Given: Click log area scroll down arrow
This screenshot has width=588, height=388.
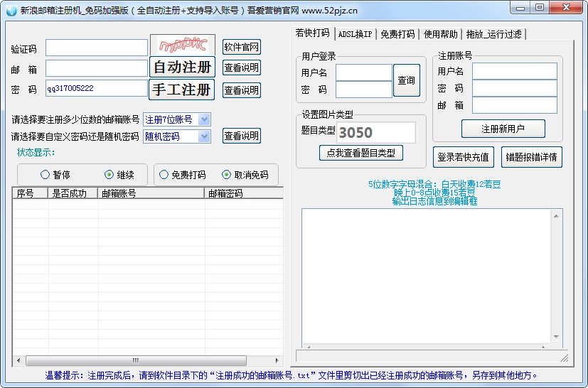Looking at the screenshot, I should 556,337.
